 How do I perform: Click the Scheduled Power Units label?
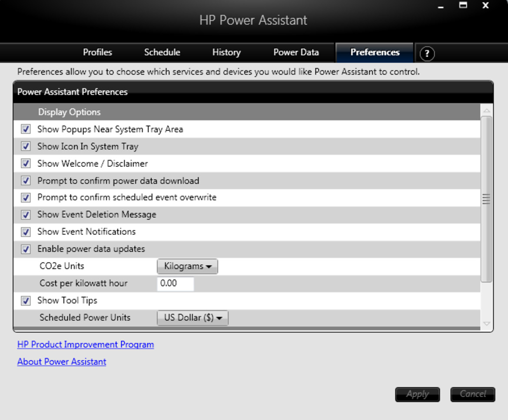point(85,317)
